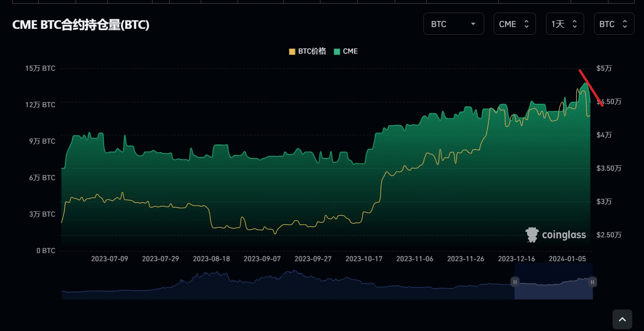Screen dimensions: 644x331
Task: Click the 9万 BTC axis label
Action: click(x=42, y=141)
